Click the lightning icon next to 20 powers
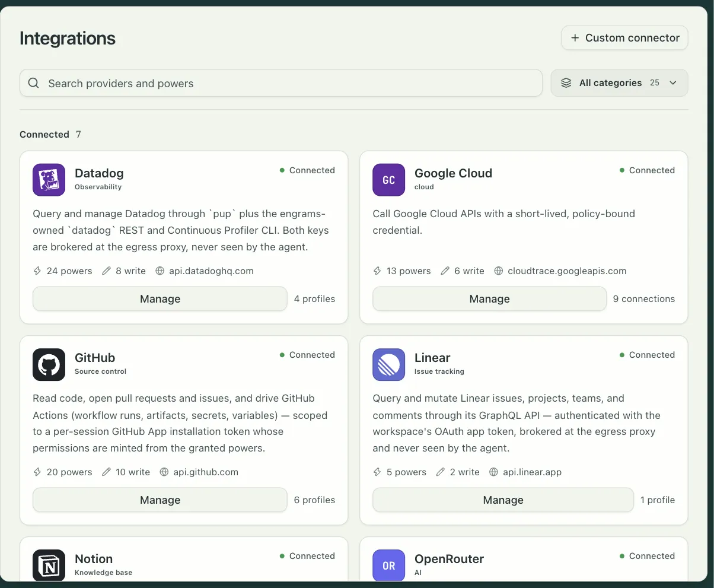 37,472
